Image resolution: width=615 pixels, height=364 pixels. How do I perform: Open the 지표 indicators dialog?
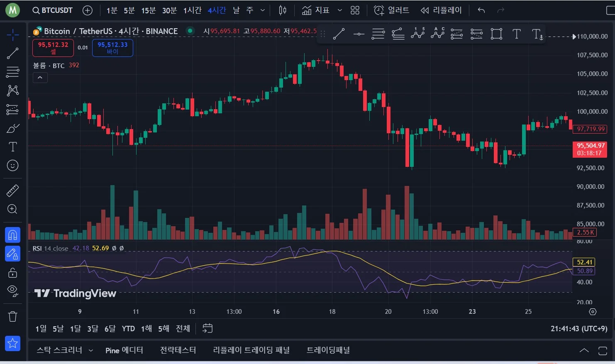tap(316, 10)
